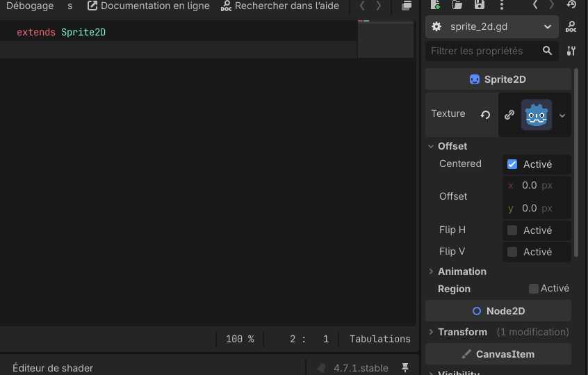This screenshot has height=375, width=588.
Task: Click the Sprite2D class header
Action: [498, 79]
